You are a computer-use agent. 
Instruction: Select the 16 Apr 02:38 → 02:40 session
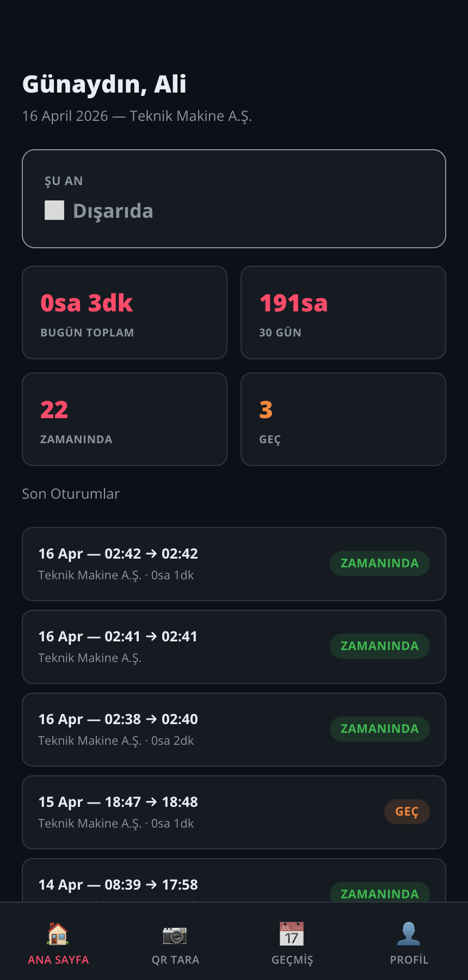(x=180, y=730)
